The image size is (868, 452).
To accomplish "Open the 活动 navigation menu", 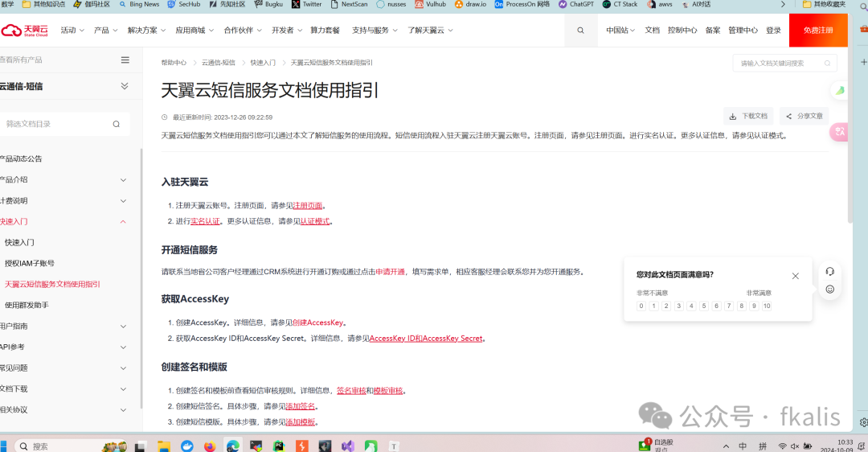I will [72, 31].
